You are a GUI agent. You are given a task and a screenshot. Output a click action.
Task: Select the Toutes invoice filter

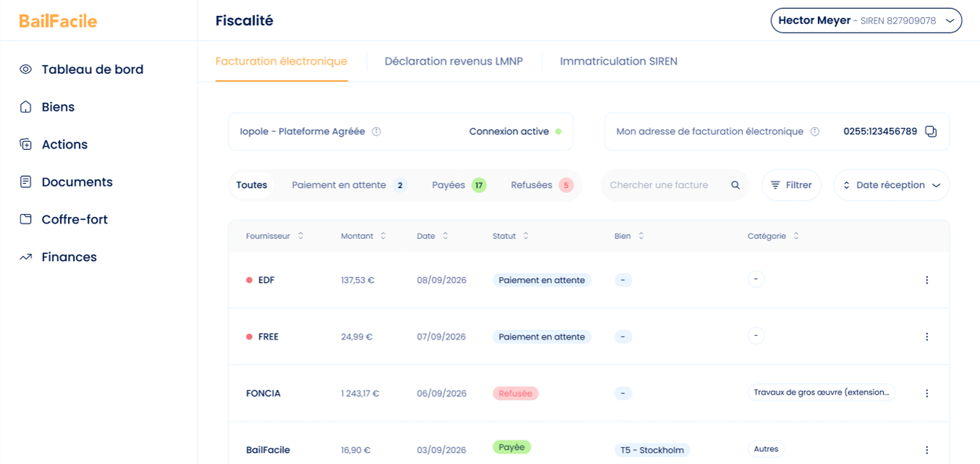tap(252, 185)
